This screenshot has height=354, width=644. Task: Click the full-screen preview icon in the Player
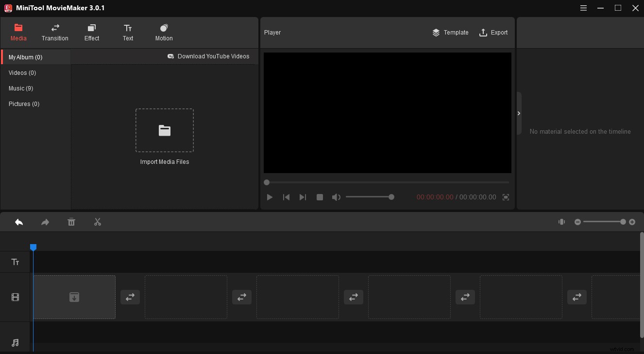tap(506, 197)
